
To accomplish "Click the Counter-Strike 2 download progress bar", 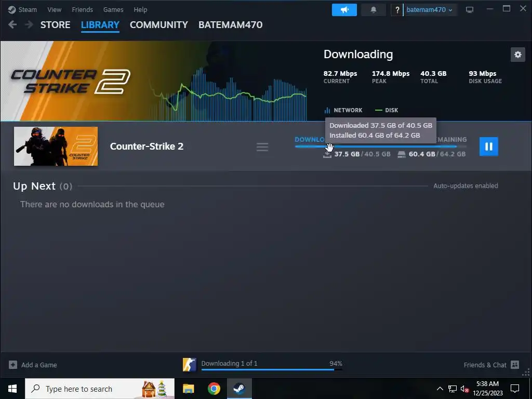I will (x=381, y=147).
